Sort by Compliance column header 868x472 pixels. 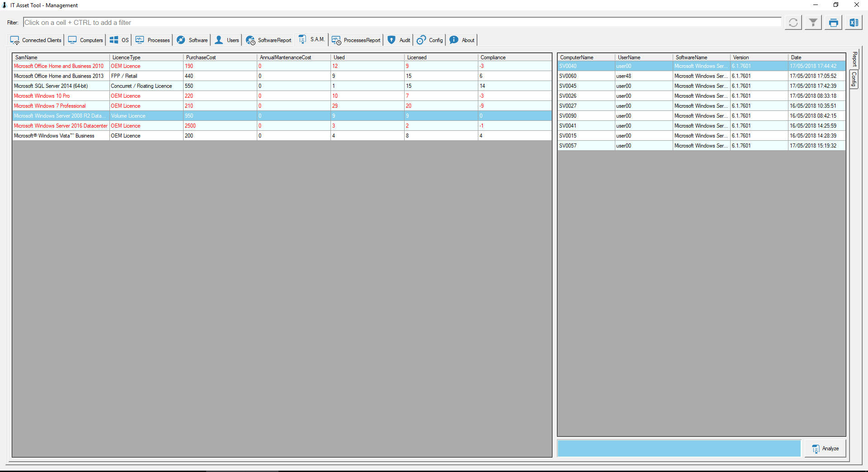tap(515, 57)
